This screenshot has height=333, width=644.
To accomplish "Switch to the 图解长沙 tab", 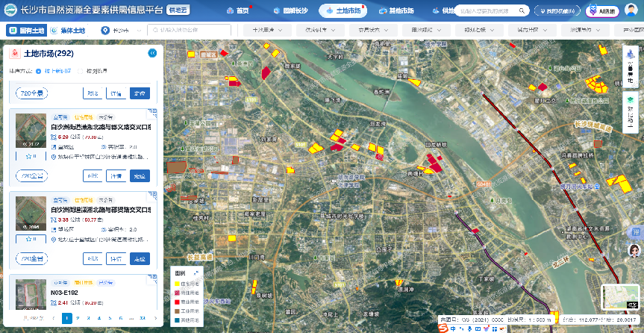I will pyautogui.click(x=290, y=11).
